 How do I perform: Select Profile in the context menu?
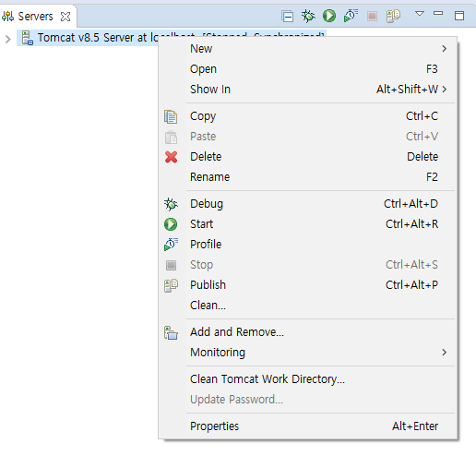308,245
